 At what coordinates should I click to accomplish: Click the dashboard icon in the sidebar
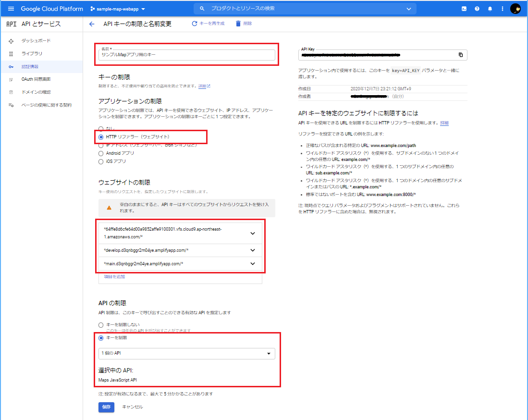coord(11,41)
